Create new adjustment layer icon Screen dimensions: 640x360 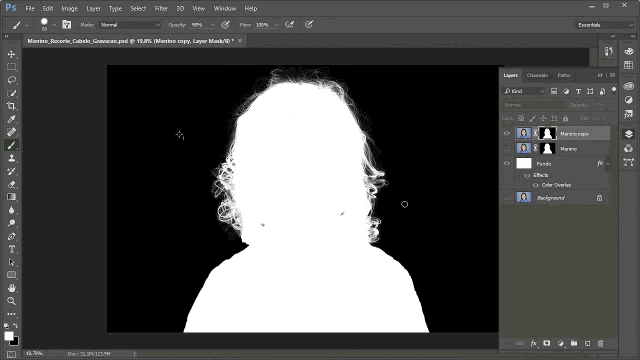coord(561,344)
